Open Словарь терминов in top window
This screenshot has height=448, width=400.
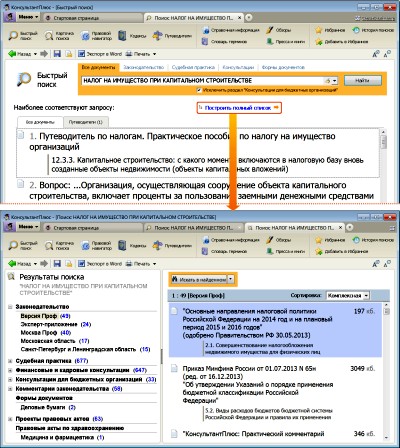coord(224,42)
